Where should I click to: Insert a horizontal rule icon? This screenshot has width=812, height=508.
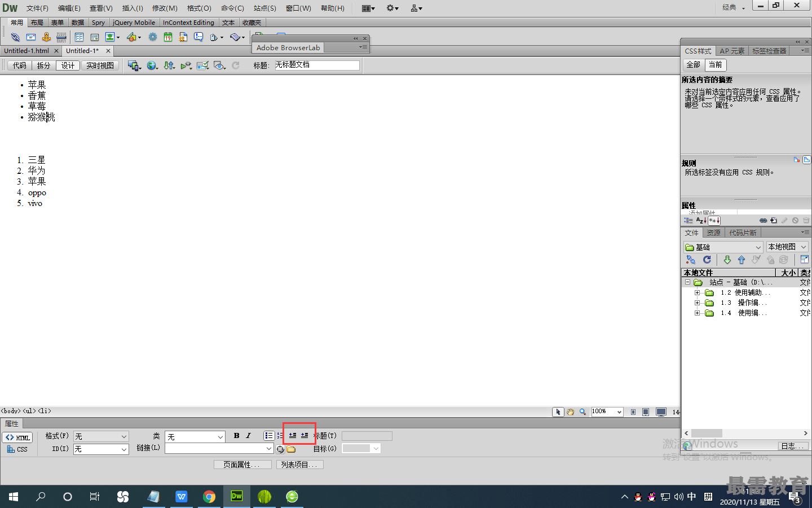(x=61, y=37)
